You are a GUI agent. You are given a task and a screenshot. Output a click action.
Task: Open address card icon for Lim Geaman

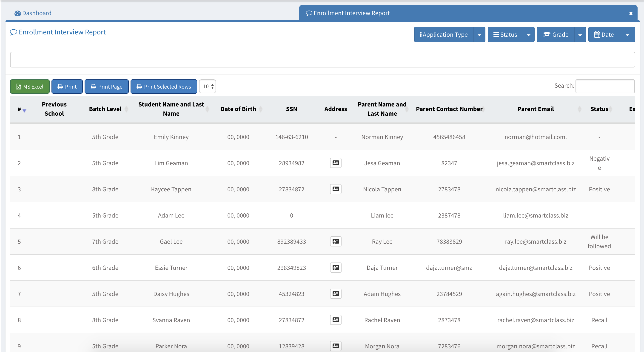point(336,163)
